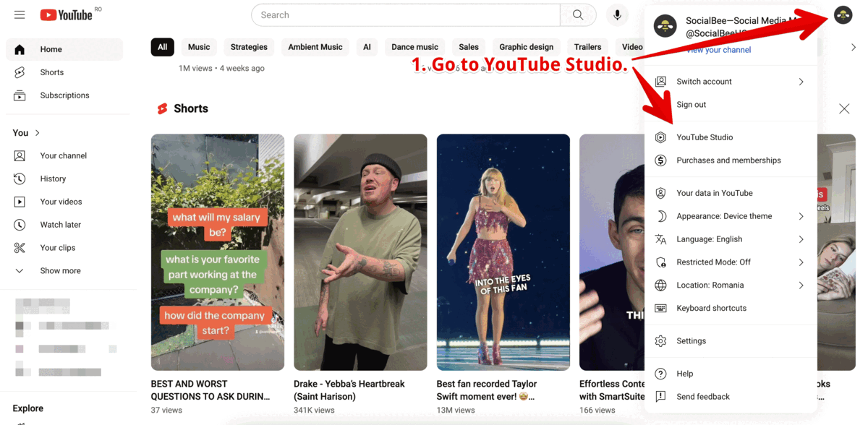Open the Appearance submenu arrow
This screenshot has height=425, width=868.
tap(801, 216)
